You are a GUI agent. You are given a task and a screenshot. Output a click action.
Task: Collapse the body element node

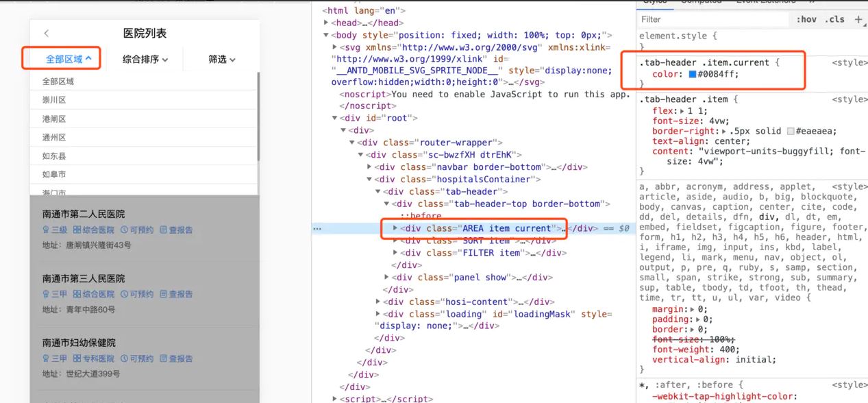coord(326,35)
